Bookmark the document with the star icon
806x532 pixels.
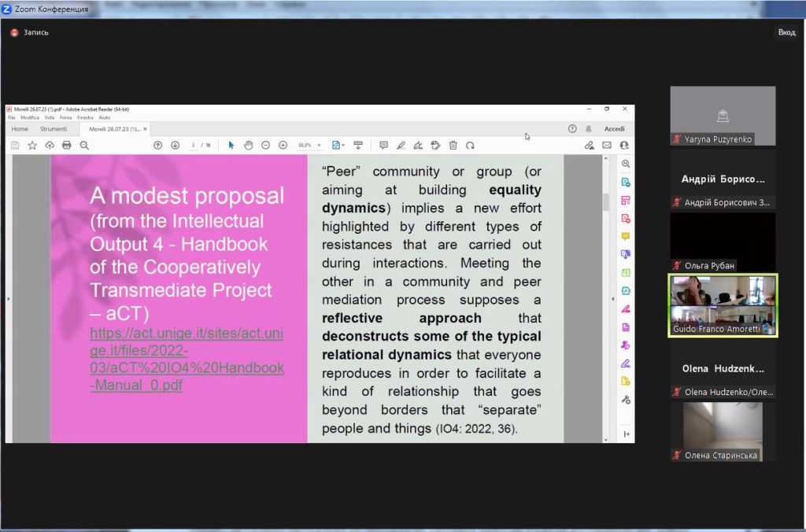(32, 146)
